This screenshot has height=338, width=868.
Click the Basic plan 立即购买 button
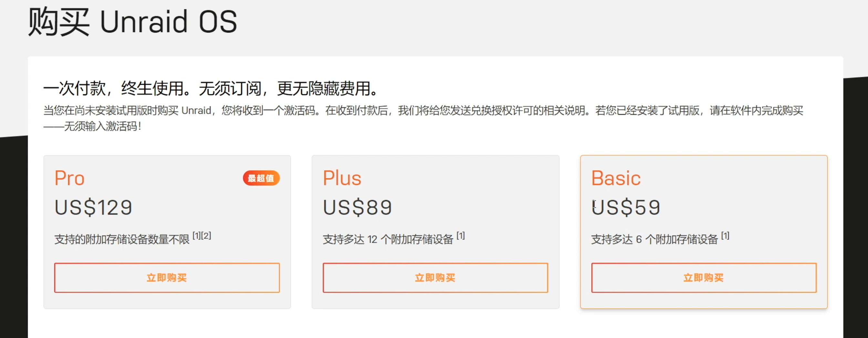(704, 278)
